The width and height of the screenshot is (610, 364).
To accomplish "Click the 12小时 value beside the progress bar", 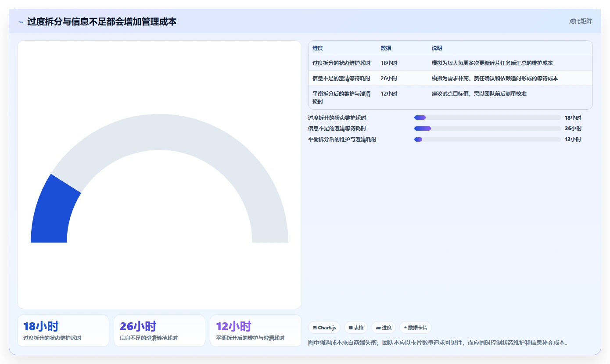I will pyautogui.click(x=573, y=139).
